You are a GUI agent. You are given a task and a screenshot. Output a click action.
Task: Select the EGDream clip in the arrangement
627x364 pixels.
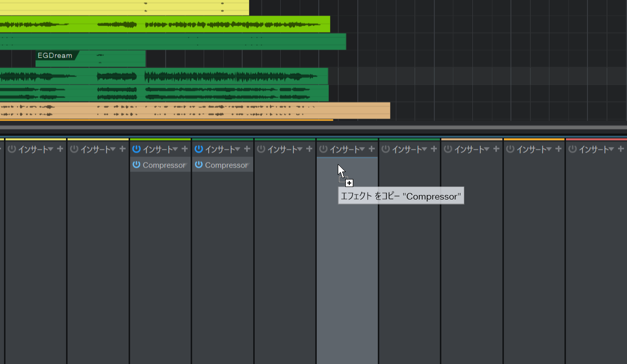point(91,58)
